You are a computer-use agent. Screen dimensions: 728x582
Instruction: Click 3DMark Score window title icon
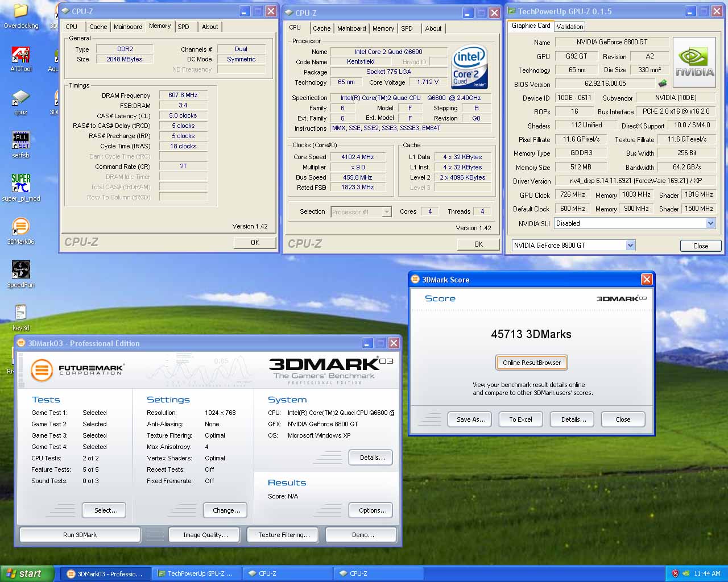pyautogui.click(x=415, y=280)
